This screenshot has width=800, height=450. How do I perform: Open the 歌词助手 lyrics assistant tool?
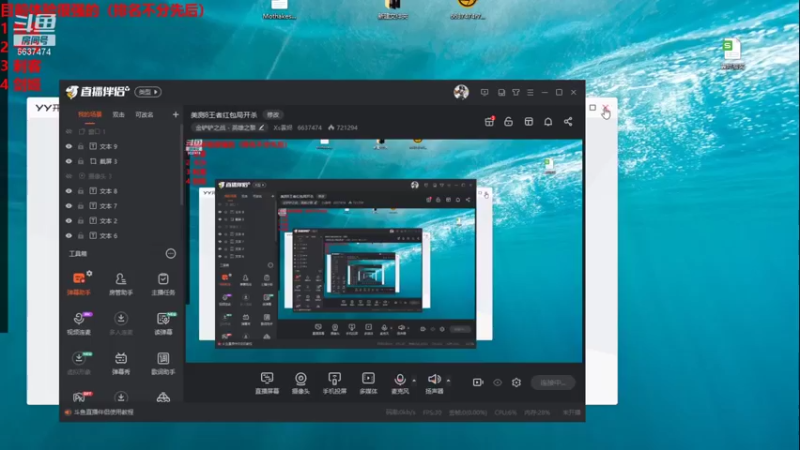click(163, 363)
